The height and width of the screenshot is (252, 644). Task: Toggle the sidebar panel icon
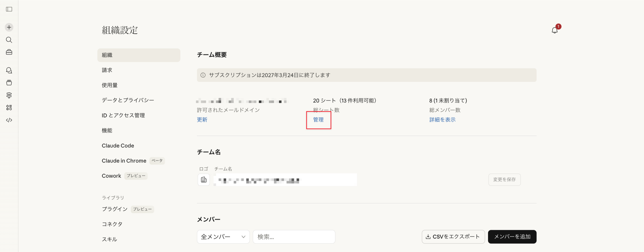click(9, 9)
